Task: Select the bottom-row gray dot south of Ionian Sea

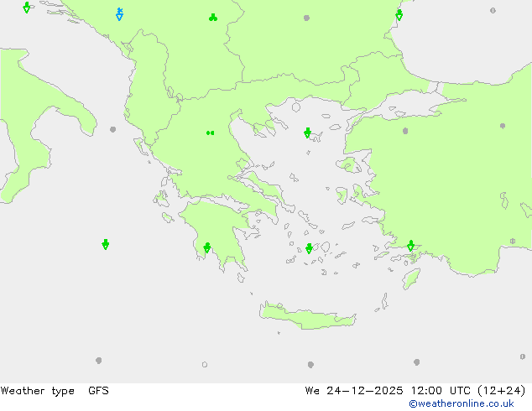Action: [x=99, y=361]
